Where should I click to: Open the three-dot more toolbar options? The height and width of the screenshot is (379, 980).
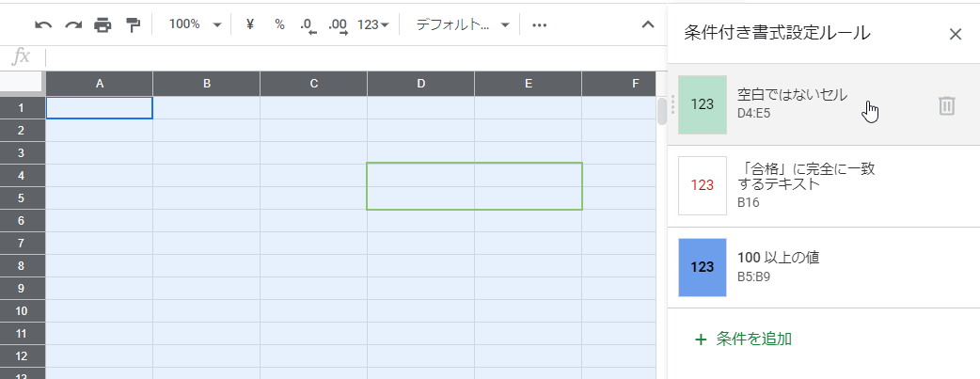click(539, 25)
